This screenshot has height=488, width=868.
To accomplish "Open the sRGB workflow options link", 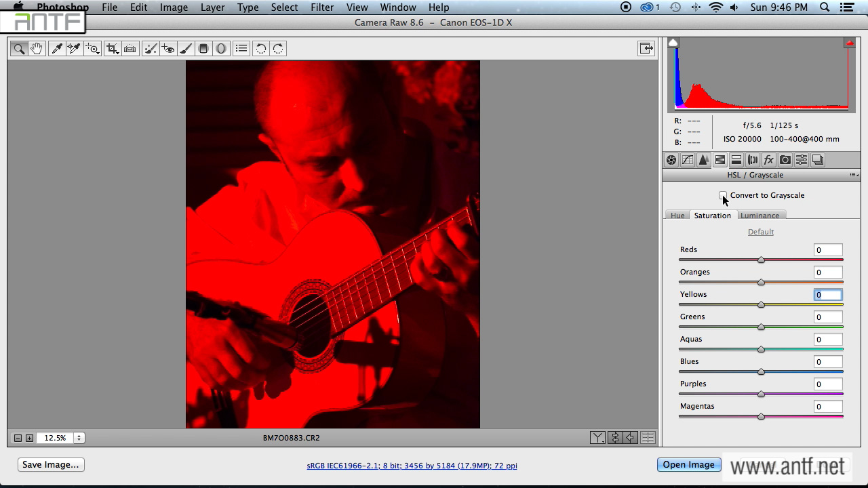I will pos(412,466).
